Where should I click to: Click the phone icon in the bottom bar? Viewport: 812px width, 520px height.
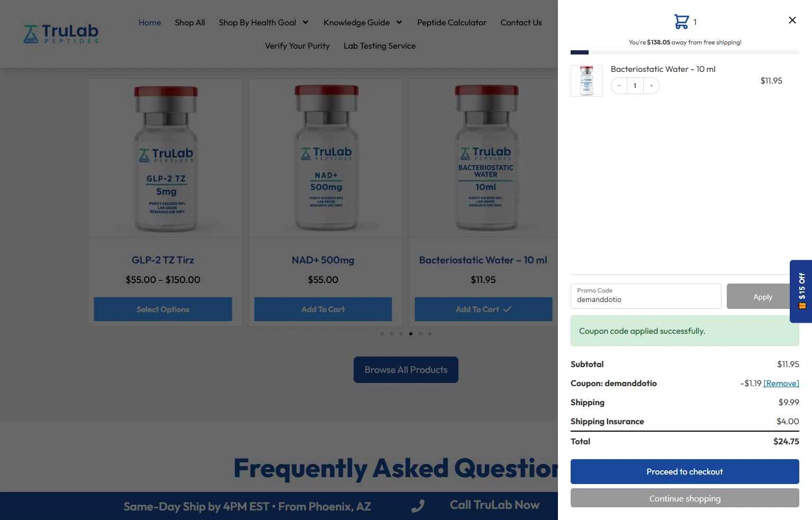[x=418, y=506]
